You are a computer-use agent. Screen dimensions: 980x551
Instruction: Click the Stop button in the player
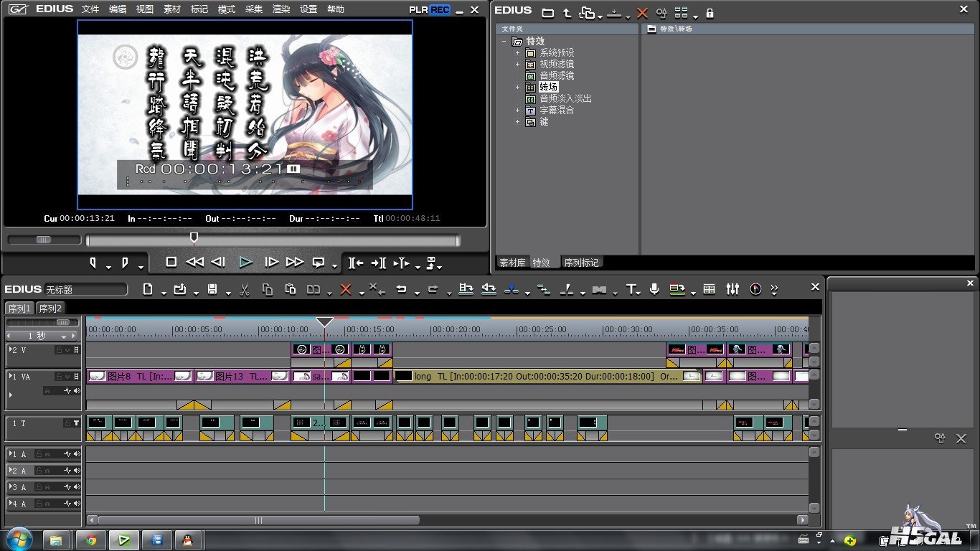coord(171,263)
